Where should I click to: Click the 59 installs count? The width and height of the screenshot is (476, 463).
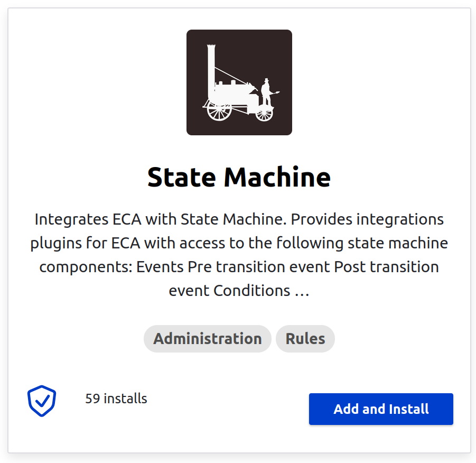pos(116,399)
